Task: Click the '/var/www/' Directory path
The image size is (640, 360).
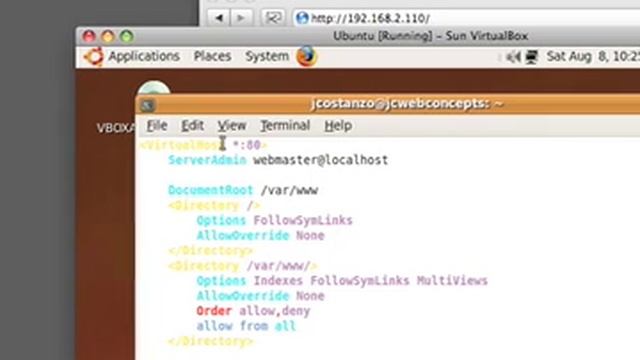Action: 279,266
